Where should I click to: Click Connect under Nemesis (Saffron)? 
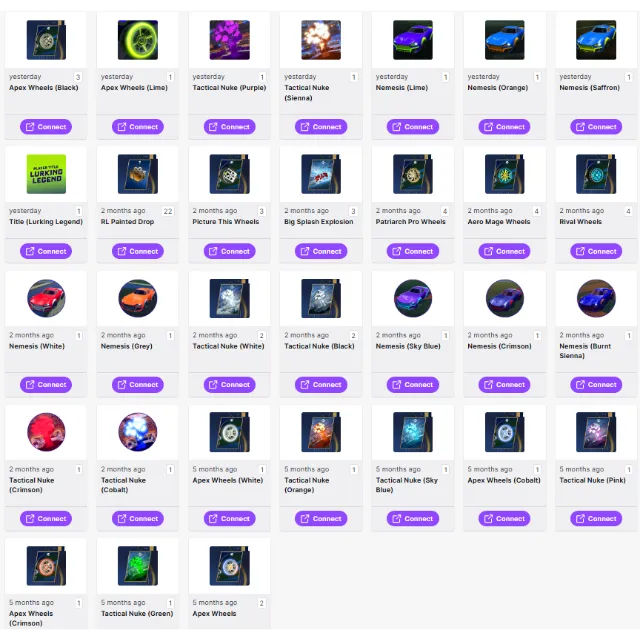pyautogui.click(x=596, y=127)
